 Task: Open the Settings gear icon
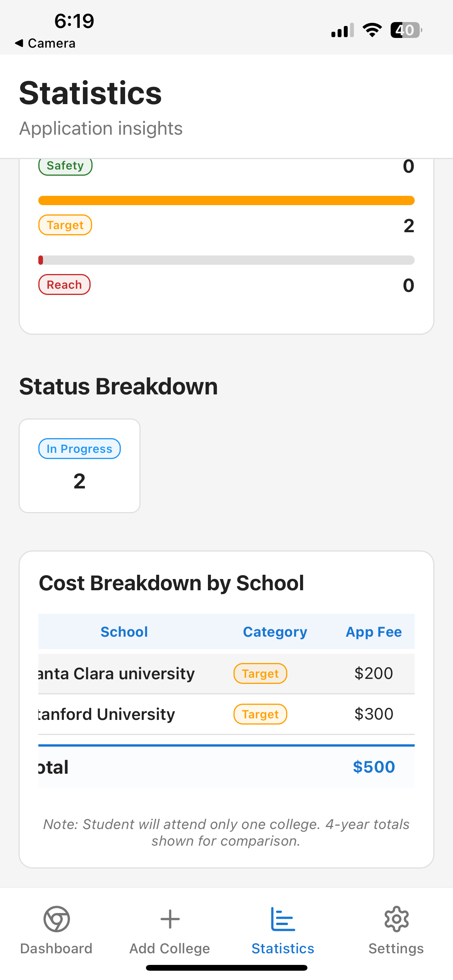click(396, 919)
